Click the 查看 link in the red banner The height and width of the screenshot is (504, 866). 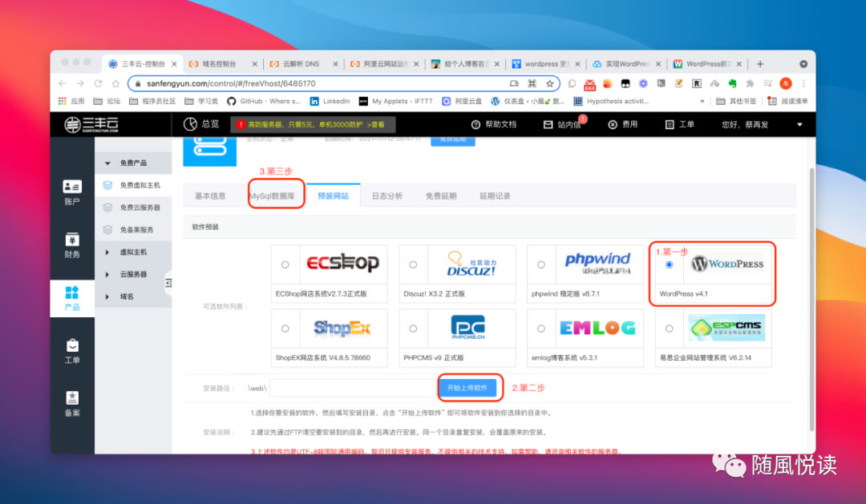pyautogui.click(x=377, y=126)
